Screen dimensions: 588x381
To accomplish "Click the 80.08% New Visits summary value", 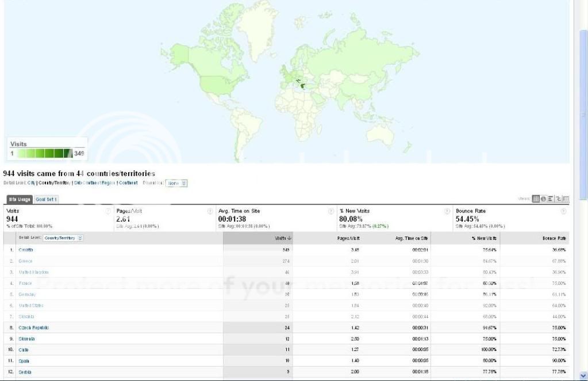I will point(351,219).
